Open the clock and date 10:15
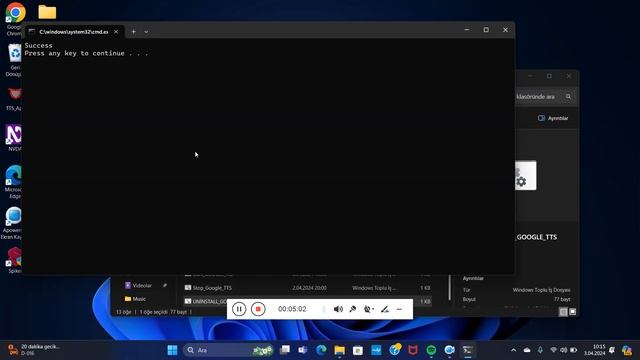The height and width of the screenshot is (360, 640). (594, 350)
